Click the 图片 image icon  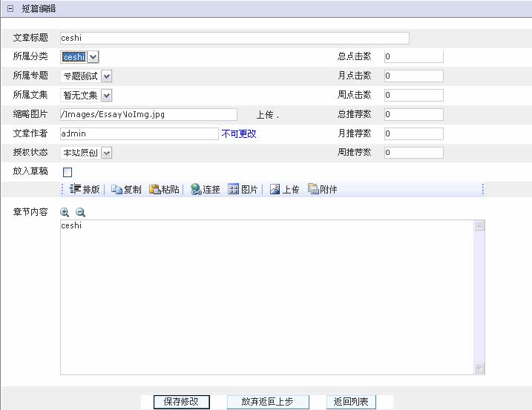(x=234, y=189)
